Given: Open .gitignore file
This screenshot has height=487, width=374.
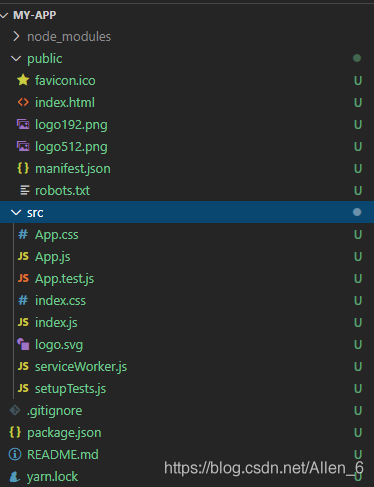Looking at the screenshot, I should [54, 411].
